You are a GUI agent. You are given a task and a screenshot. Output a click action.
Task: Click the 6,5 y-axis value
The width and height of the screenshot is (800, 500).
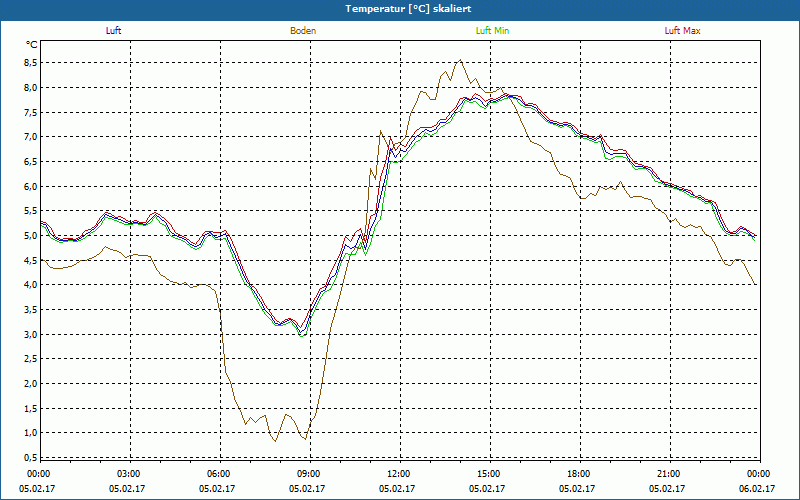tap(30, 161)
